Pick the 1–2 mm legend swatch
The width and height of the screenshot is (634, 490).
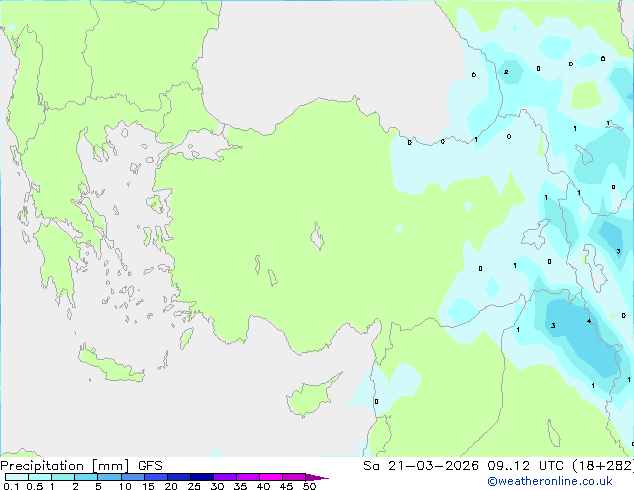[x=63, y=477]
